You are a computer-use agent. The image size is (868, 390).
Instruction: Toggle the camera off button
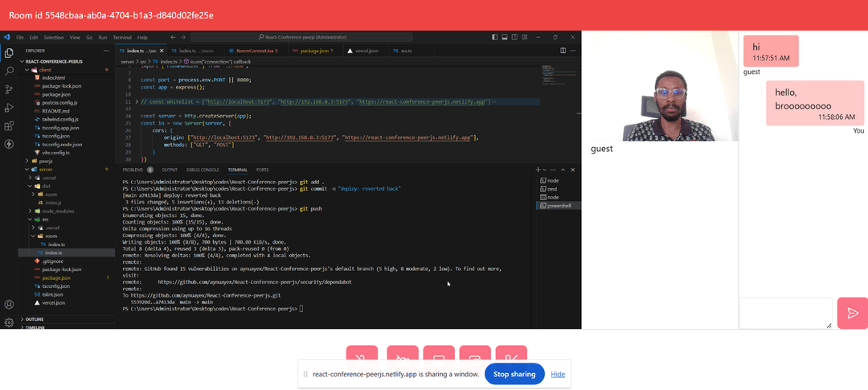403,353
